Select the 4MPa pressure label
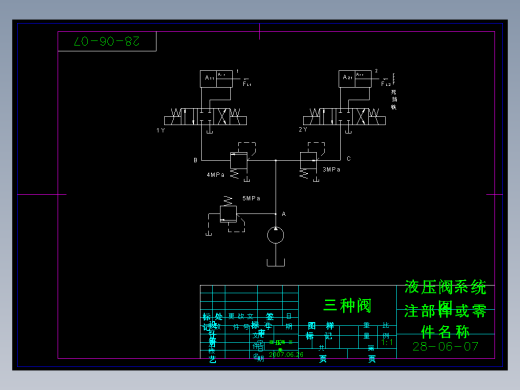Image resolution: width=520 pixels, height=390 pixels. pos(215,175)
